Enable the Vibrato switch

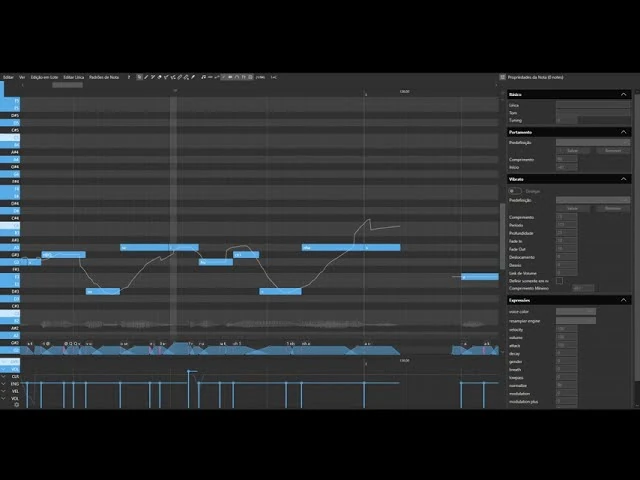(515, 191)
